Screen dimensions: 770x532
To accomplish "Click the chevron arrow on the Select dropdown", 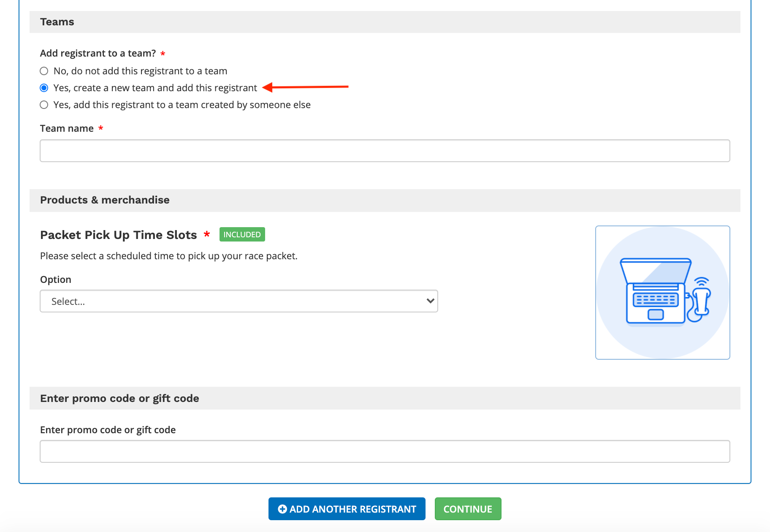I will coord(430,301).
